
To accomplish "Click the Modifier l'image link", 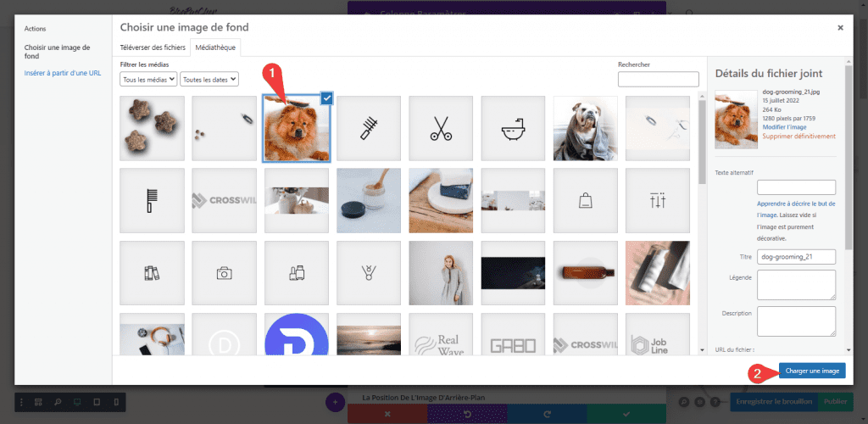I will 784,127.
